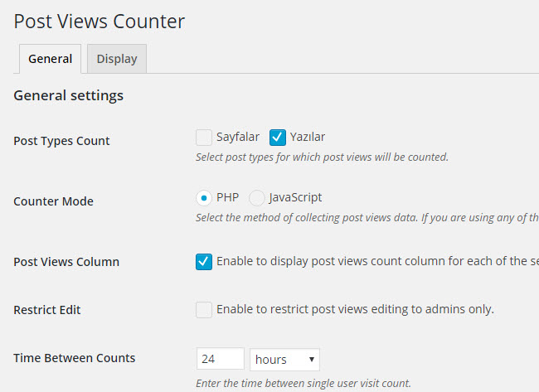Click the Time Between Counts row label

pos(75,358)
